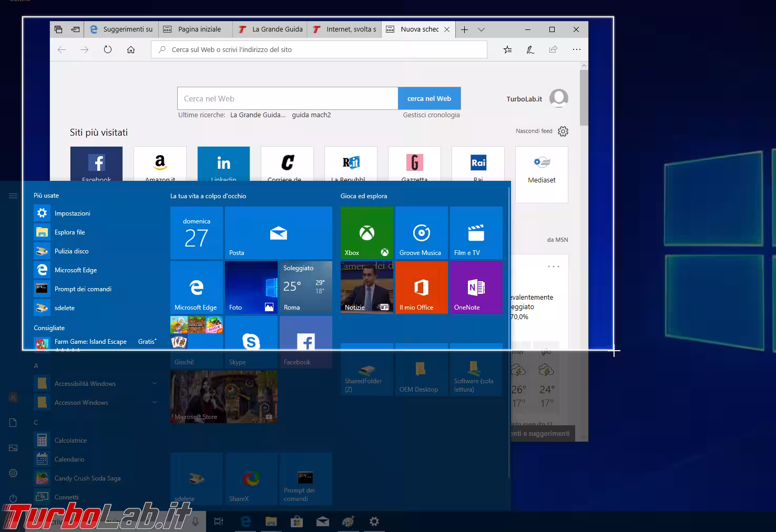Open the tab preview chevron dropdown
776x532 pixels.
pyautogui.click(x=481, y=29)
